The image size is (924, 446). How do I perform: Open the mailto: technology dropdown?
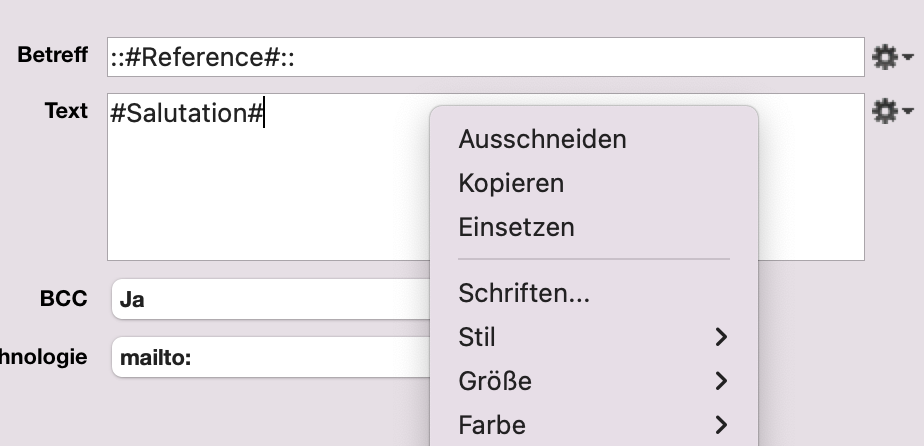(271, 357)
